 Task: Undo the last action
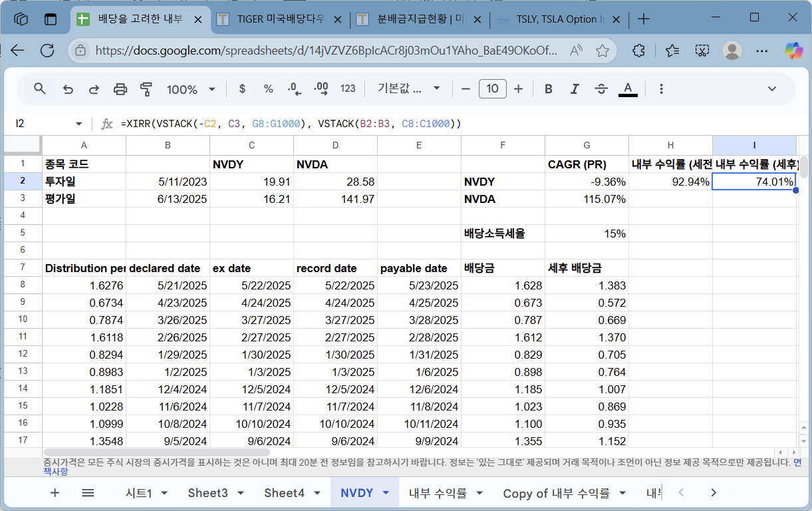tap(68, 88)
